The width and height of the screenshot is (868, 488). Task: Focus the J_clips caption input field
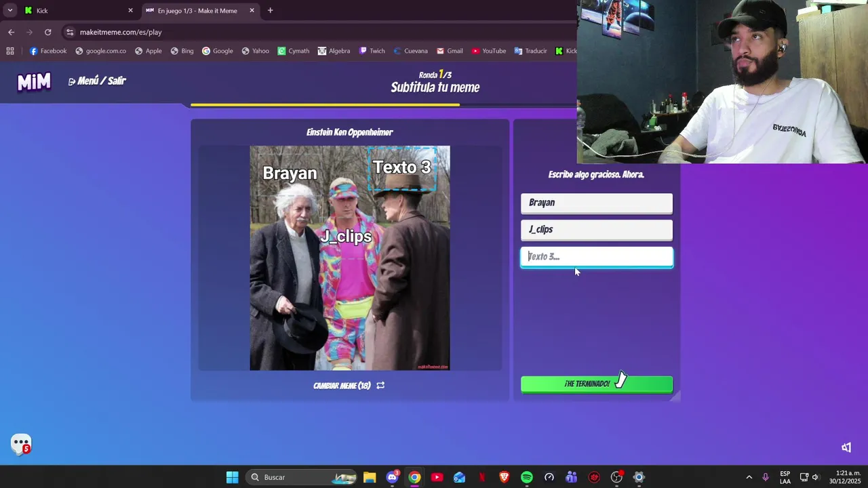(x=597, y=230)
